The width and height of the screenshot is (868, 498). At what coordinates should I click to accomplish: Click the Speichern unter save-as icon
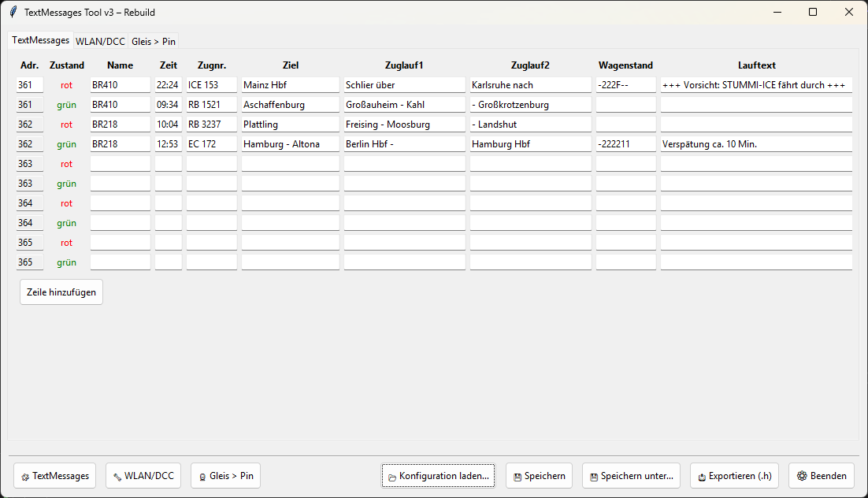[x=594, y=477]
